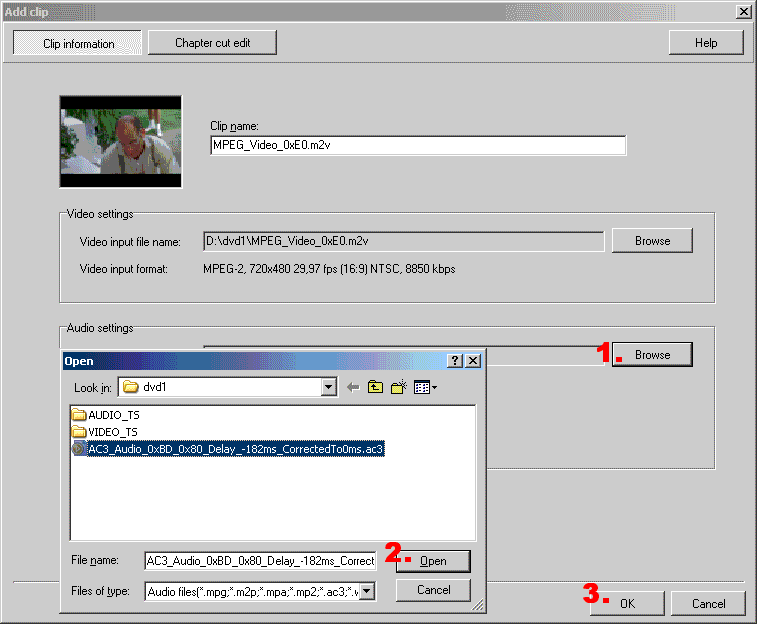The height and width of the screenshot is (624, 757).
Task: Click the Help button
Action: pyautogui.click(x=706, y=42)
